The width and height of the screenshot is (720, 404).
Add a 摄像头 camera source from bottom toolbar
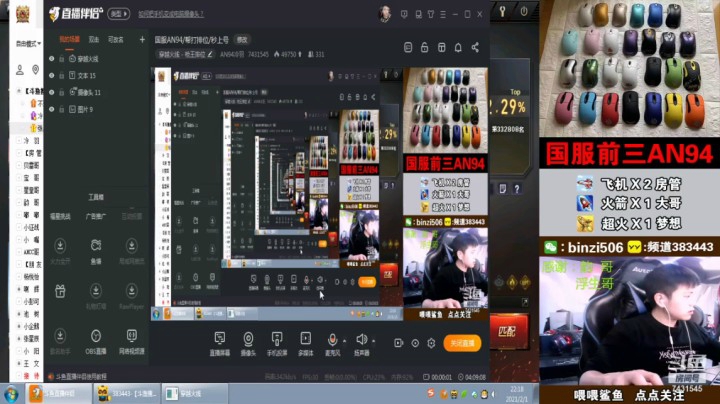(248, 343)
